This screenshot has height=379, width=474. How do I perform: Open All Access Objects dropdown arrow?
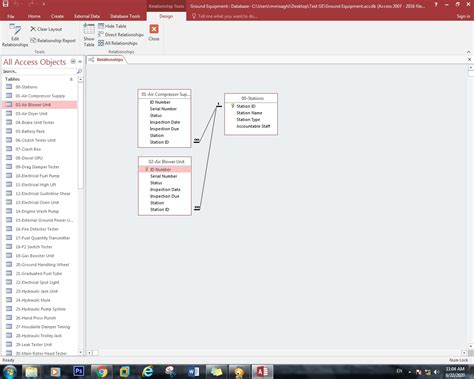coord(73,62)
